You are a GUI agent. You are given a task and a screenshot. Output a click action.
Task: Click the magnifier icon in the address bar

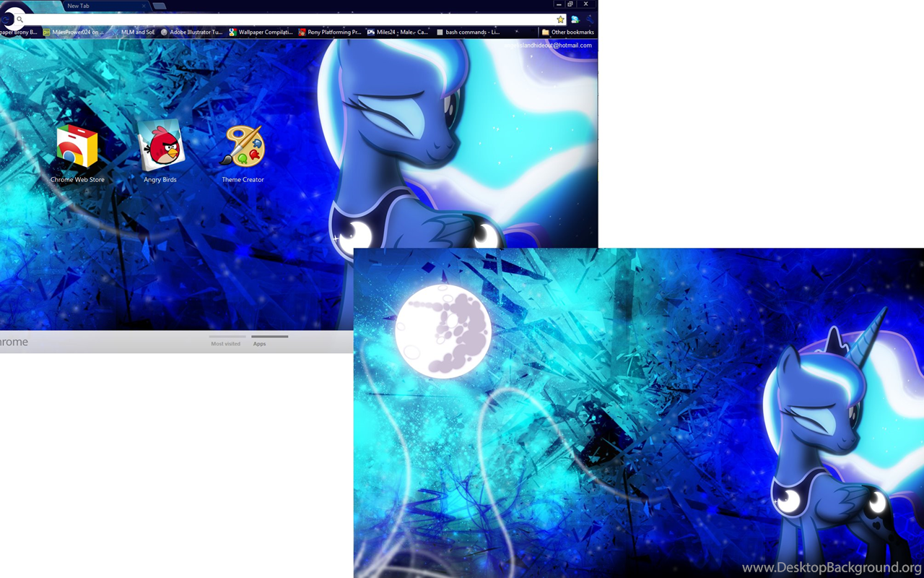[x=19, y=20]
